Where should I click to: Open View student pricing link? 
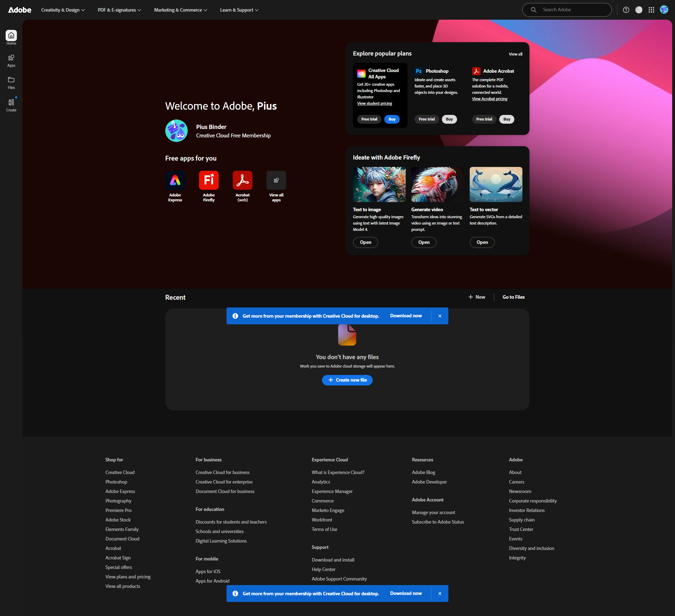374,103
